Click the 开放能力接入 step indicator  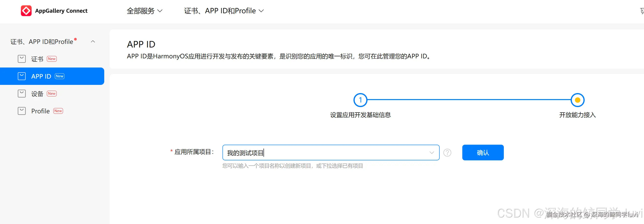577,100
